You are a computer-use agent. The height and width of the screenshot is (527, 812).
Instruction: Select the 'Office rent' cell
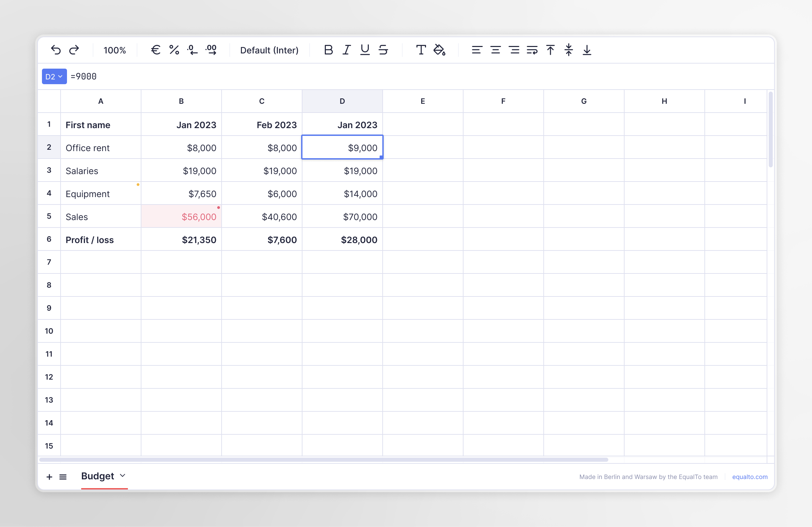pyautogui.click(x=100, y=147)
